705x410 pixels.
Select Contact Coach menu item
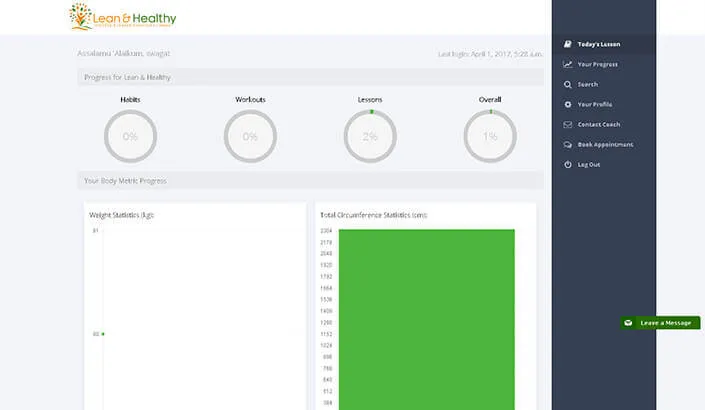604,125
